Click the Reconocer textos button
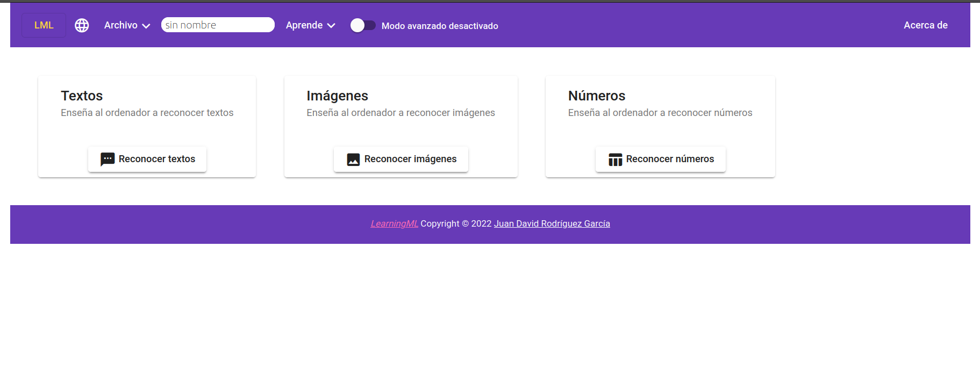 (147, 159)
